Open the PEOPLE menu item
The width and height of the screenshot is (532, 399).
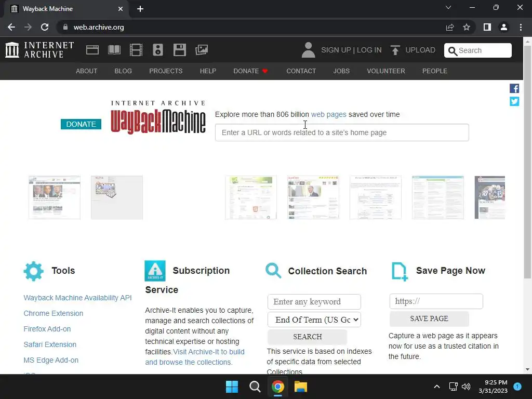[435, 71]
